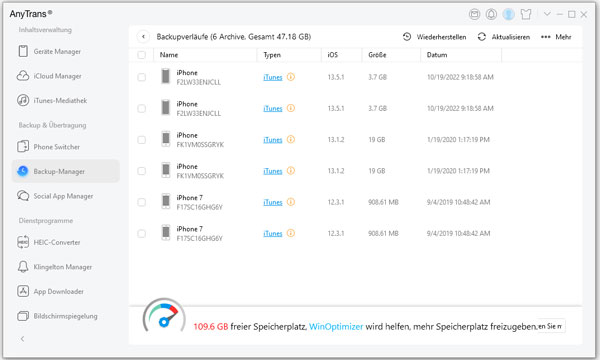This screenshot has width=600, height=360.
Task: Click the info icon in the second iPhone 7 row
Action: [291, 233]
